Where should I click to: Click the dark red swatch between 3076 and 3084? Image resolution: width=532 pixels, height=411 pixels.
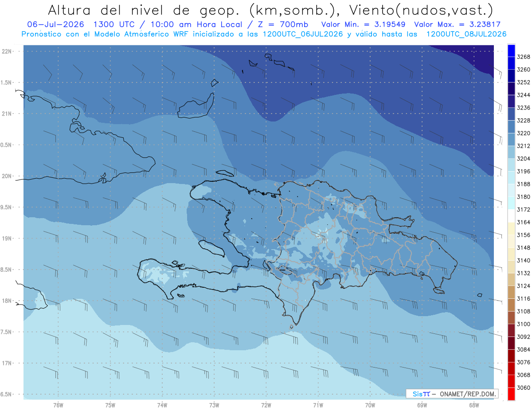point(511,356)
